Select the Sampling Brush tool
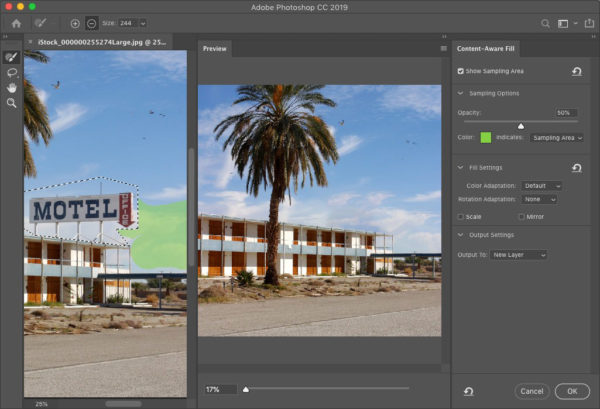 click(x=12, y=58)
